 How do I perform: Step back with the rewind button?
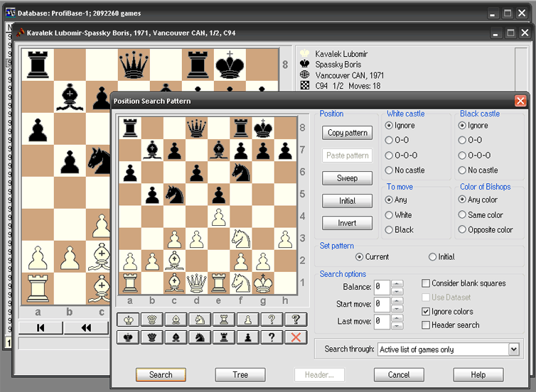click(x=86, y=328)
